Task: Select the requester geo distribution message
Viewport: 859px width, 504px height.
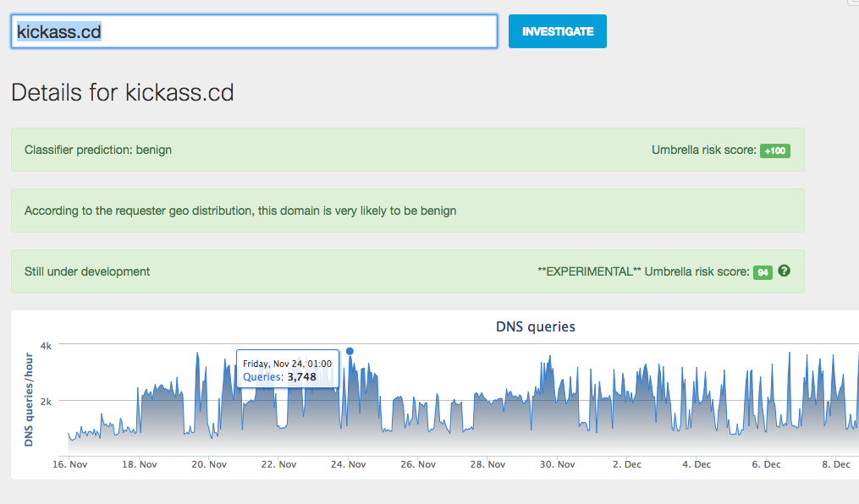Action: pyautogui.click(x=240, y=211)
